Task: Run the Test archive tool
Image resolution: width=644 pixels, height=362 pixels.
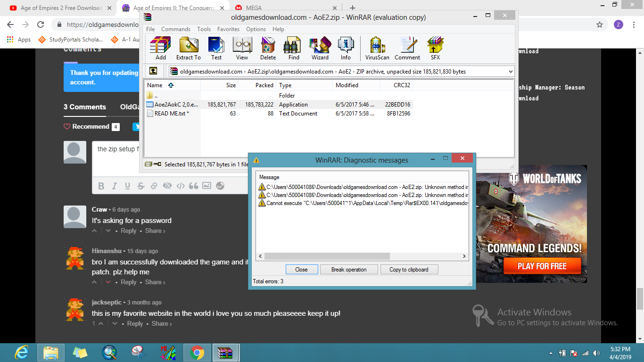Action: point(216,49)
